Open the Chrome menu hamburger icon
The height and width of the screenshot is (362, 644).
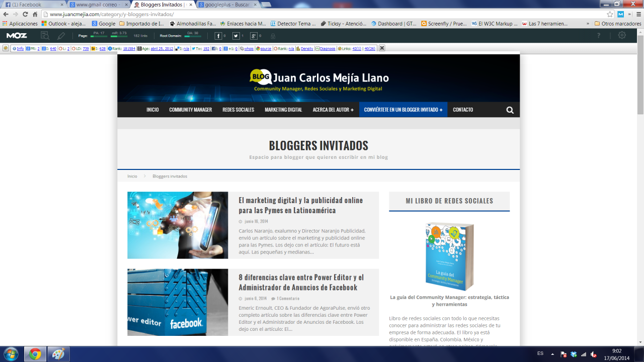point(636,14)
